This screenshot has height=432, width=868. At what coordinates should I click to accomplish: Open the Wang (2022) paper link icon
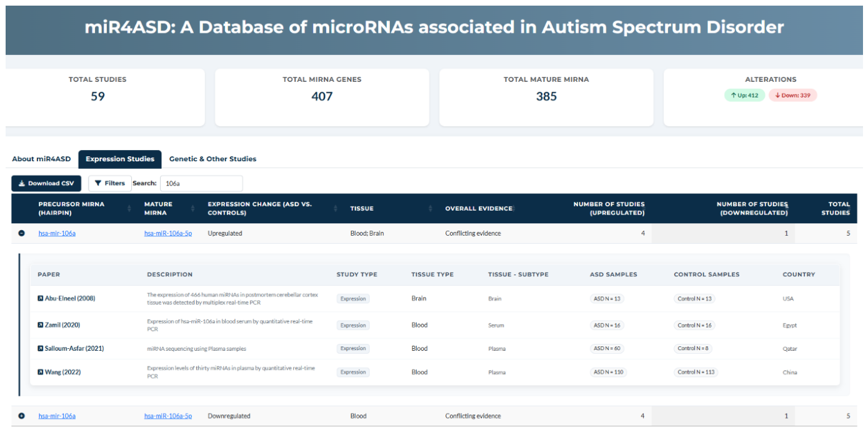41,372
